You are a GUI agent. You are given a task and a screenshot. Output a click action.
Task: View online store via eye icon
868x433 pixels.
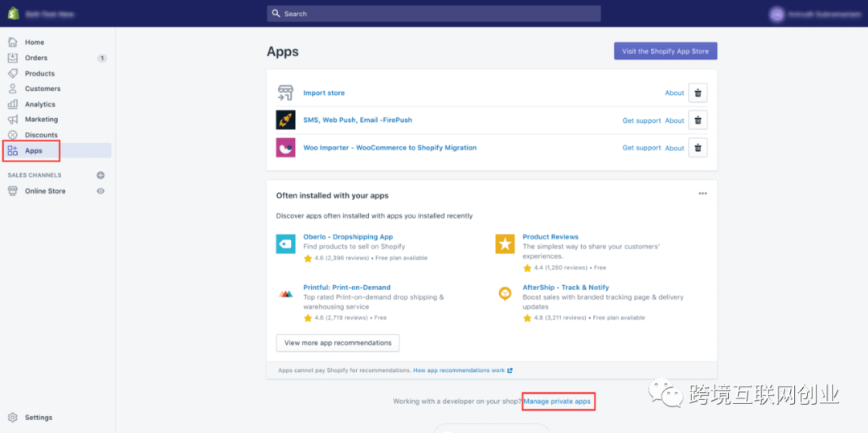(x=100, y=190)
